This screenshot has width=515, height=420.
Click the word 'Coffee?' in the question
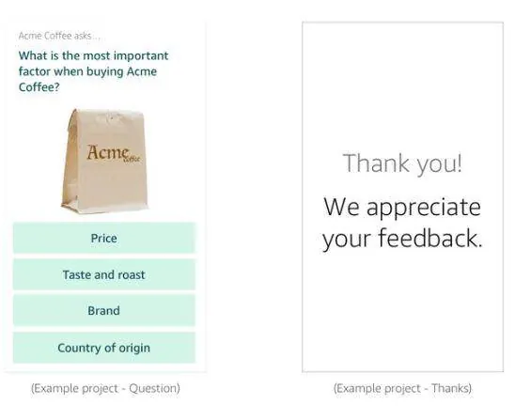[x=39, y=87]
